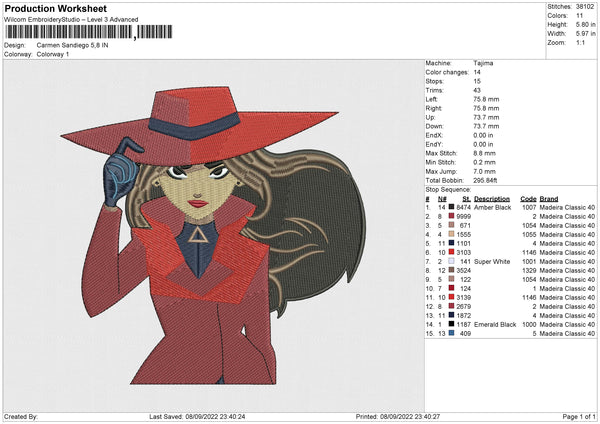Click the design name 'Carmen Sandiego 5,8 IN'
Screen dimensions: 600x424
click(x=72, y=45)
